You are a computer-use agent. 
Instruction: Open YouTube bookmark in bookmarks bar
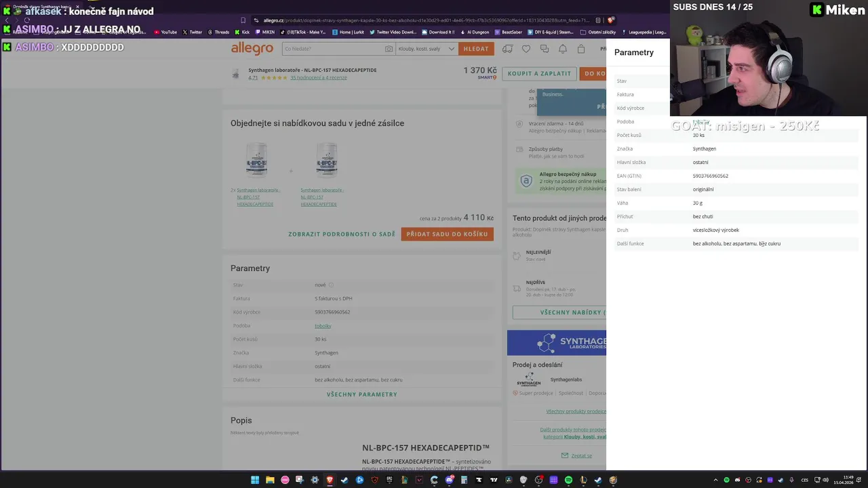point(165,32)
